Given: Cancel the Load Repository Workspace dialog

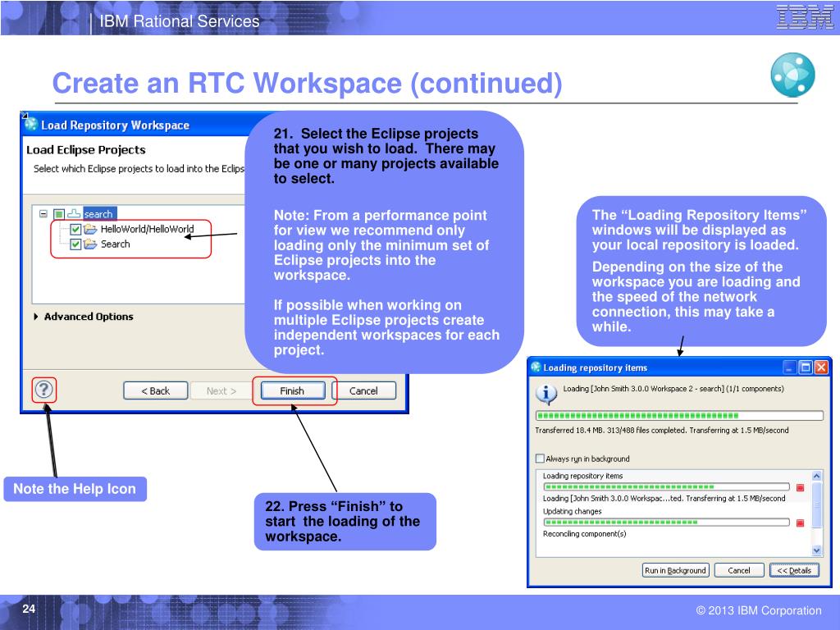Looking at the screenshot, I should (x=363, y=391).
